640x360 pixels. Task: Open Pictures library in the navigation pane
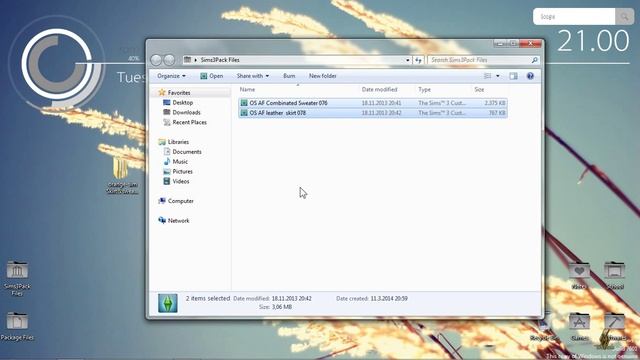pos(182,171)
